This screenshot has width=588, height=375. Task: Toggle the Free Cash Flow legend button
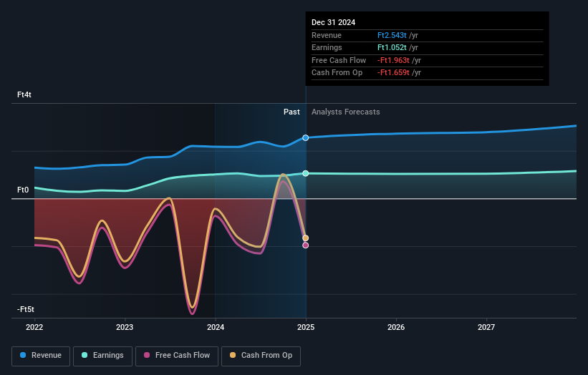177,356
